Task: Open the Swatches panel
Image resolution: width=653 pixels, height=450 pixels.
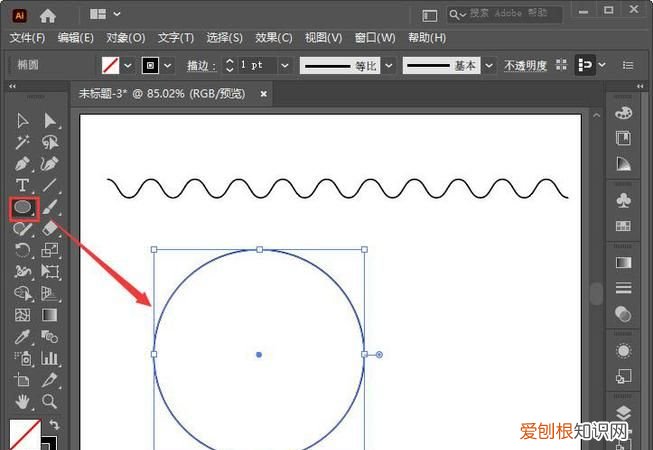Action: click(x=623, y=226)
